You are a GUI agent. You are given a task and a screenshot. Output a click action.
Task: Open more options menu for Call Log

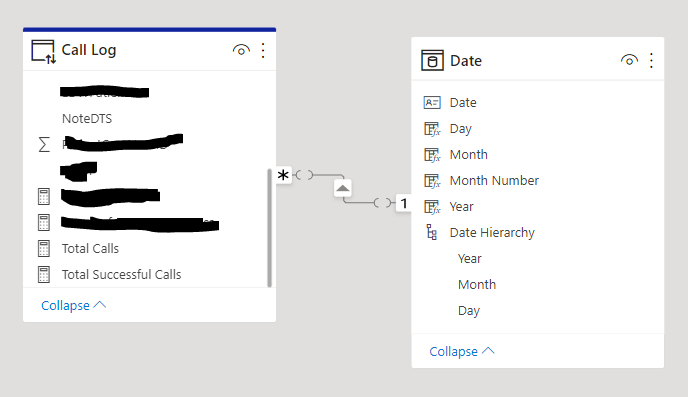[x=263, y=50]
